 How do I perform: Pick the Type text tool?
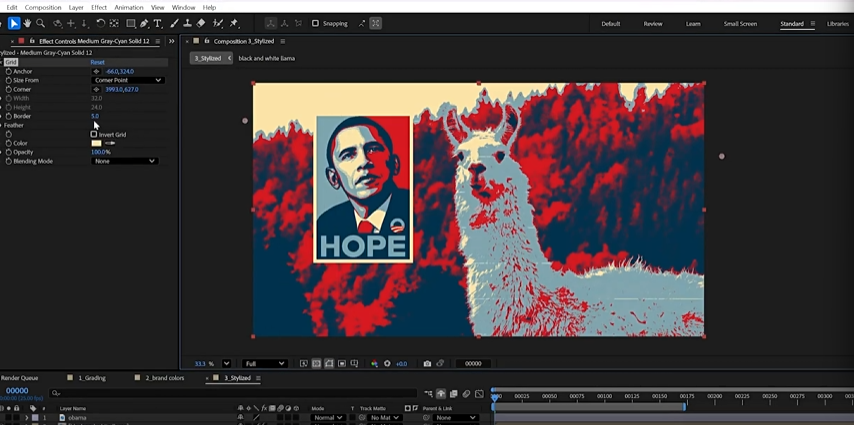tap(158, 23)
